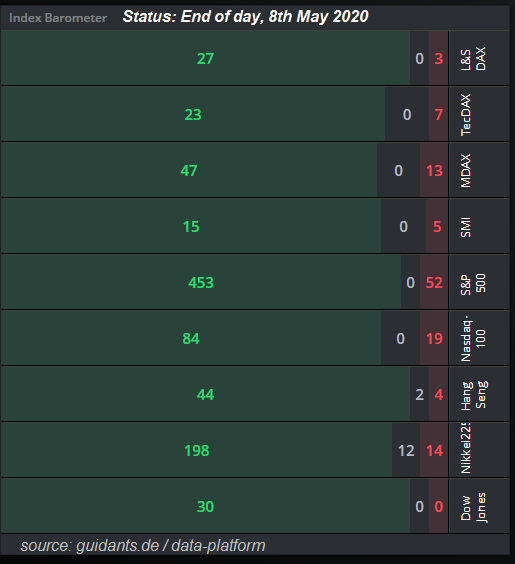
Task: Click red value 19 for Nasdaq-100
Action: pyautogui.click(x=434, y=339)
